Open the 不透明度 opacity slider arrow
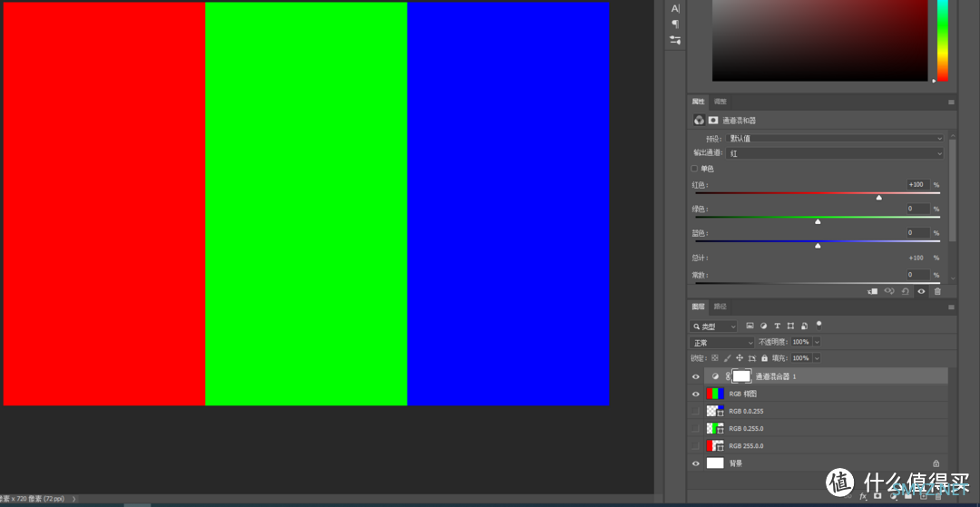980x507 pixels. pyautogui.click(x=817, y=342)
